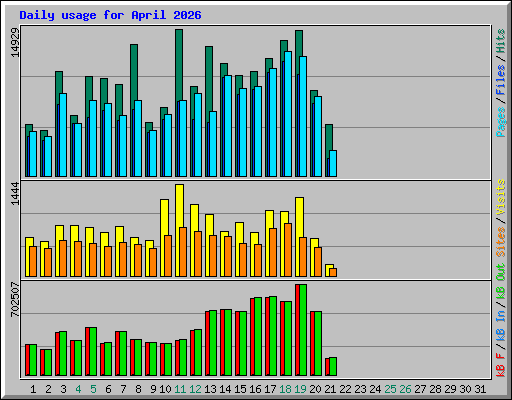This screenshot has height=400, width=512.
Task: Select the short bright green kB bar for day 21
Action: [x=333, y=367]
